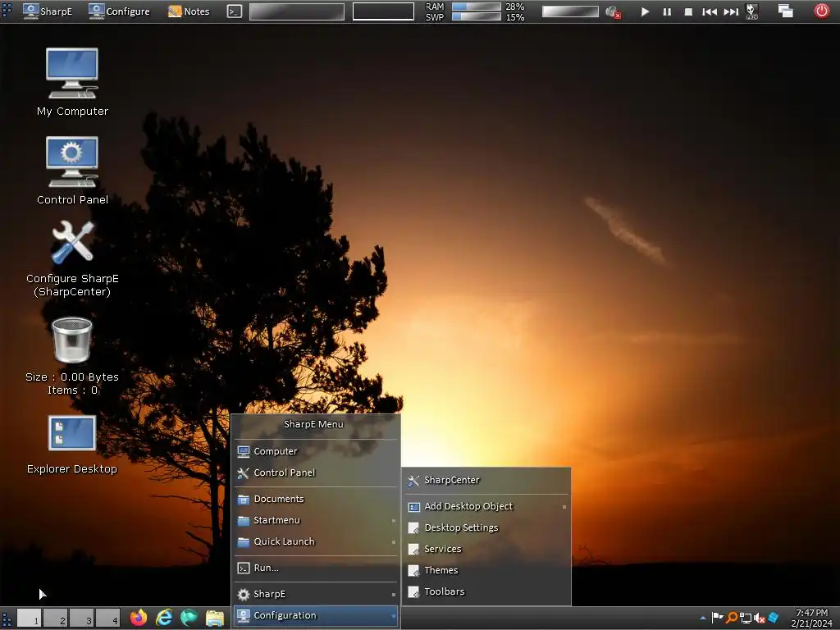Click the command prompt icon in the top bar
Viewport: 840px width, 630px height.
[235, 11]
